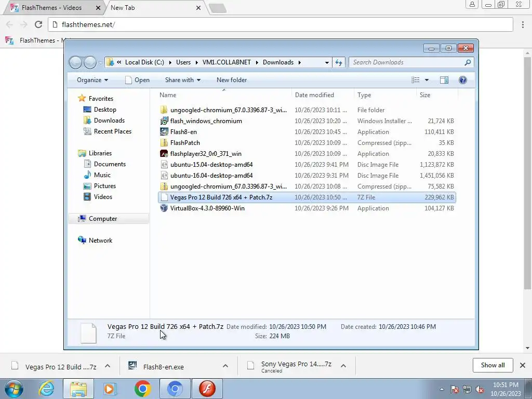Viewport: 532px width, 399px height.
Task: Click the magnifier icon in Search Downloads
Action: [x=468, y=62]
